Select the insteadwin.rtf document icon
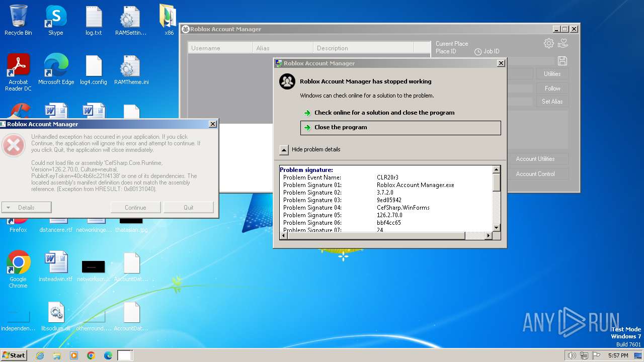Image resolution: width=644 pixels, height=362 pixels. [x=56, y=266]
